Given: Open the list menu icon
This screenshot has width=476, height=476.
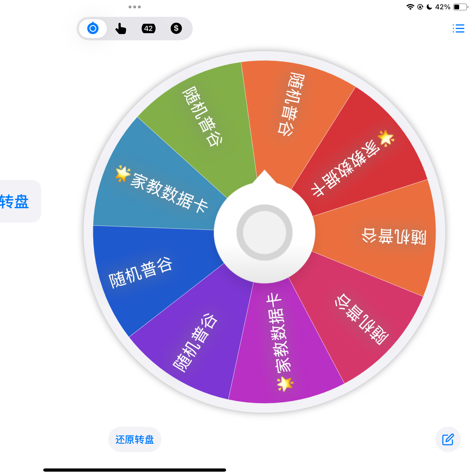Looking at the screenshot, I should [458, 28].
